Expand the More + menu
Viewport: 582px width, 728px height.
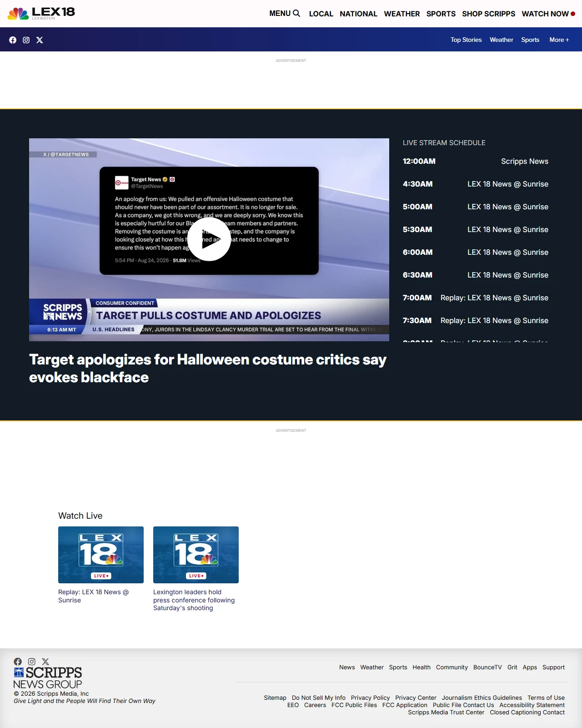click(559, 40)
